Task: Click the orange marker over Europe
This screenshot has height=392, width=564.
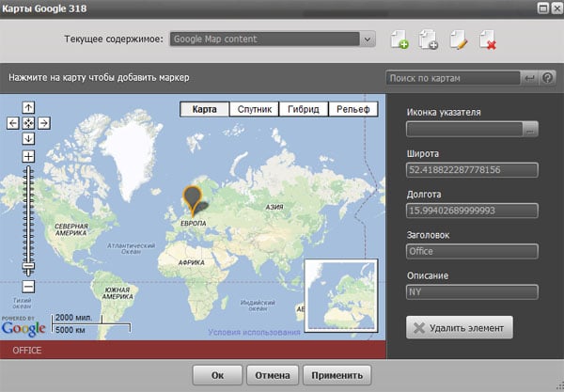Action: pos(194,198)
